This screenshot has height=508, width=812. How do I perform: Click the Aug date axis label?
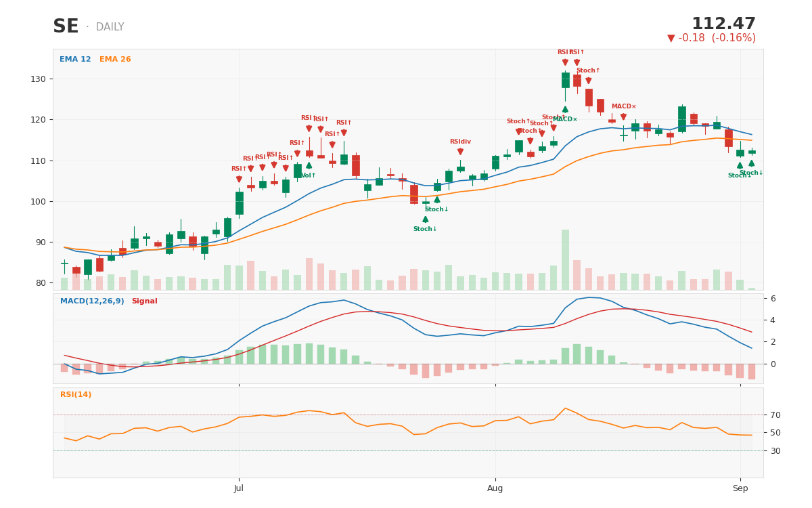pos(495,488)
